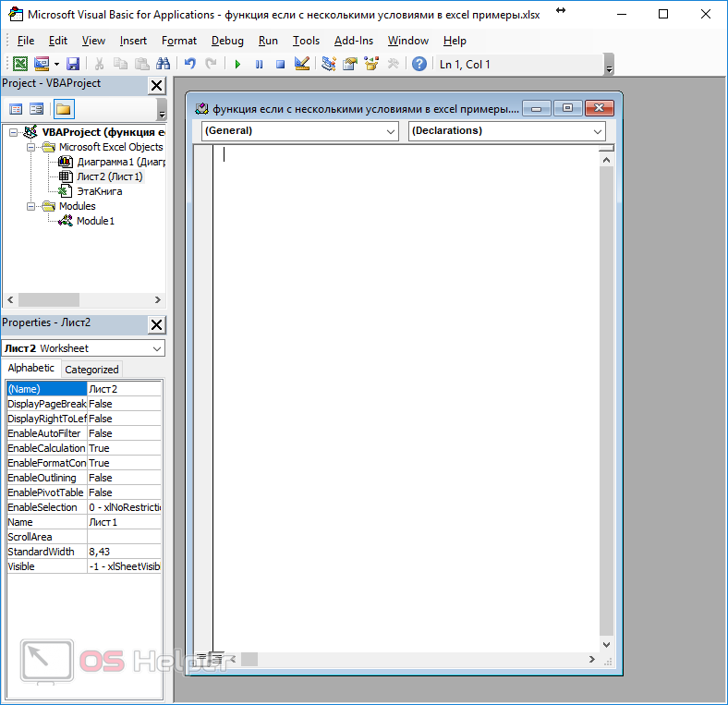Switch to the Categorized tab
Screen dimensions: 728x705
click(92, 370)
